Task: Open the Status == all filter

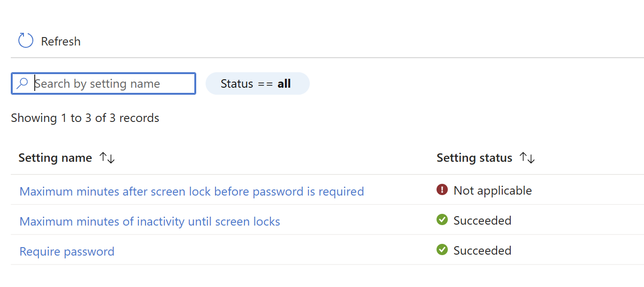Action: pos(257,83)
